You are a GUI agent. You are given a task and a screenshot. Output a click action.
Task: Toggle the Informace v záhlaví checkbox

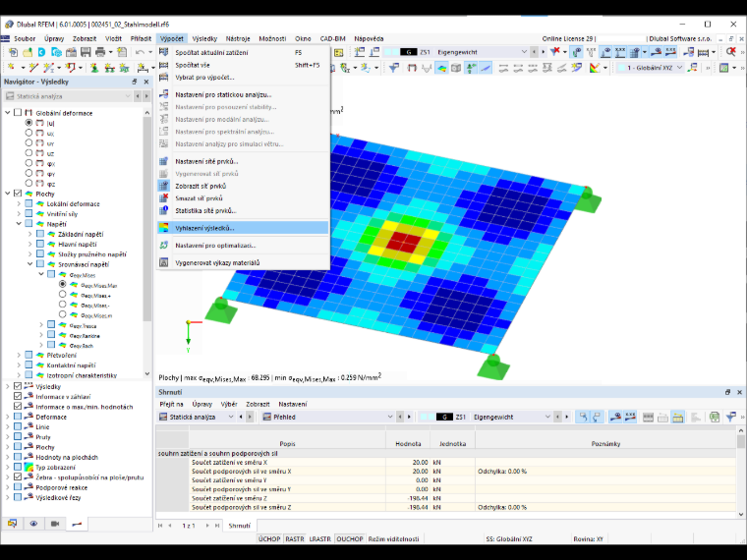click(x=18, y=396)
